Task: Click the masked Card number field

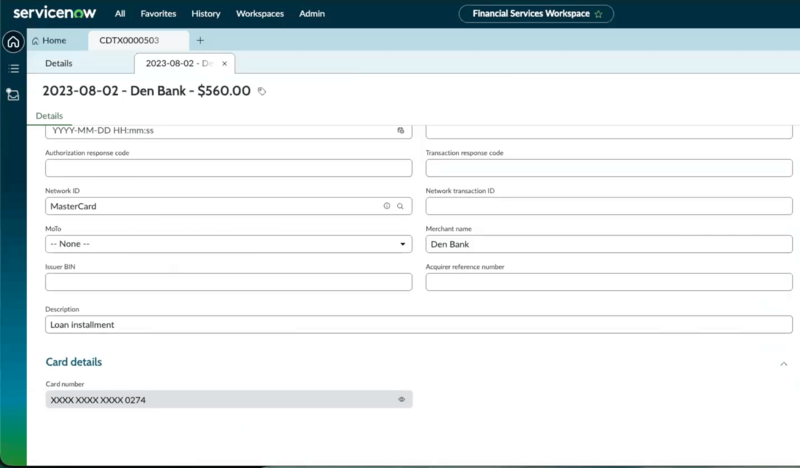Action: 229,400
